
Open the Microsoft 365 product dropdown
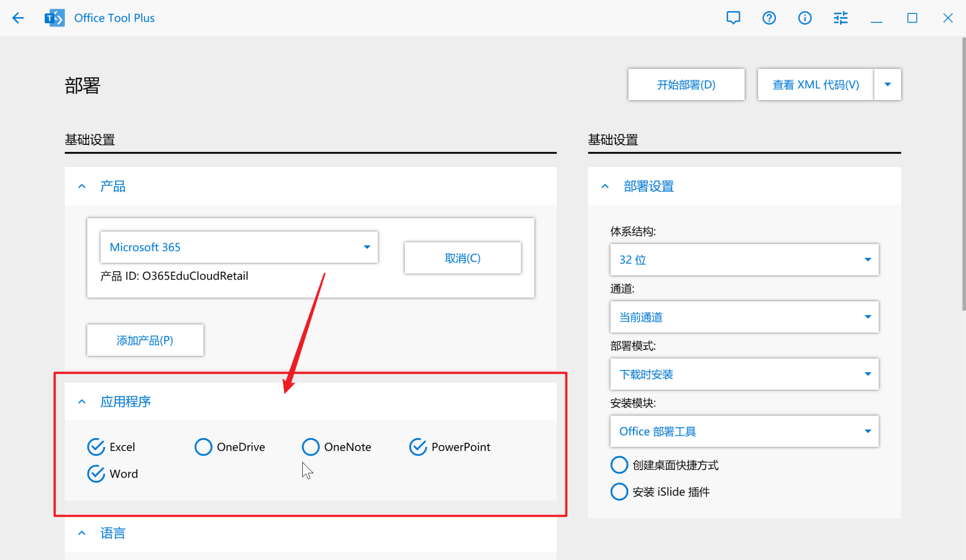pos(239,247)
